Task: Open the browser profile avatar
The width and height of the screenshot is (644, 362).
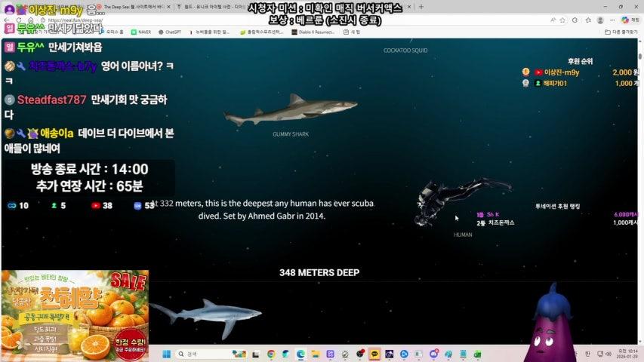Action: pos(600,20)
